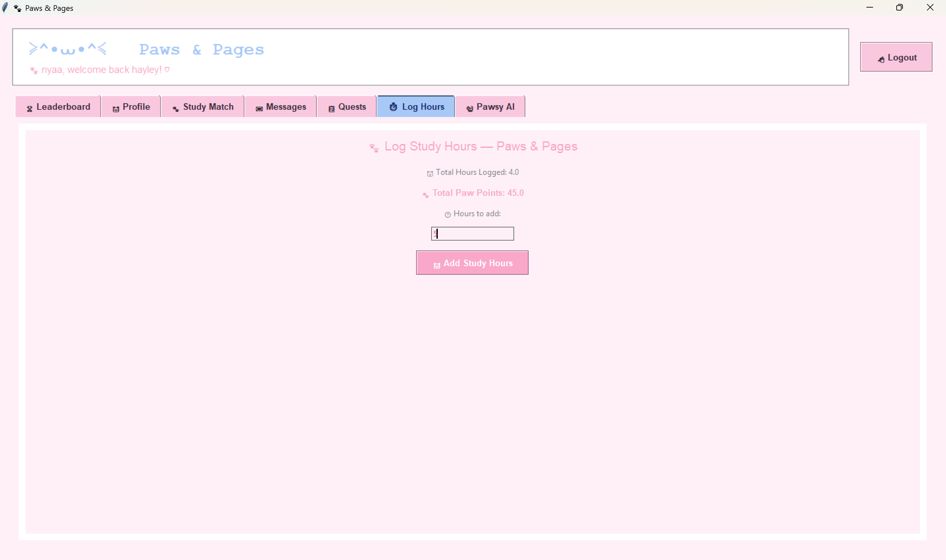Select the Log Hours tab
The height and width of the screenshot is (560, 946).
click(416, 107)
